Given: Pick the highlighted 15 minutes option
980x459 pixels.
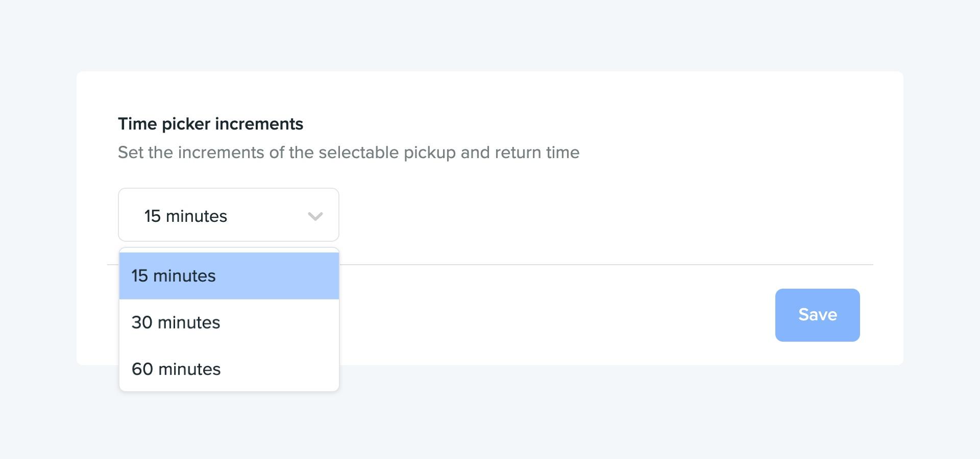Looking at the screenshot, I should 229,276.
